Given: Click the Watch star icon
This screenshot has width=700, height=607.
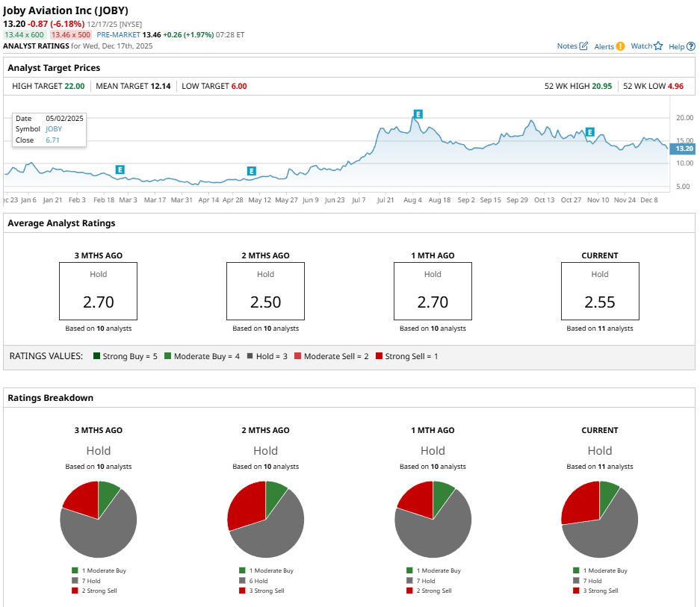Looking at the screenshot, I should 658,46.
